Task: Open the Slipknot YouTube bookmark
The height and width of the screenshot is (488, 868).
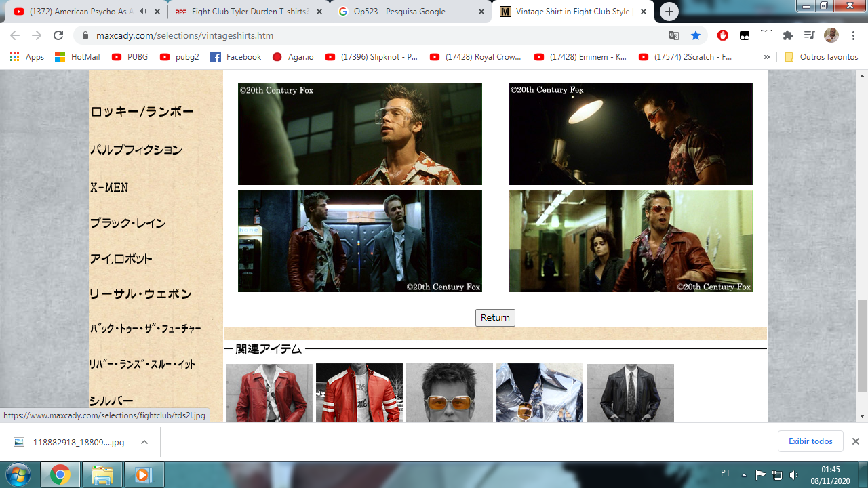Action: (372, 57)
